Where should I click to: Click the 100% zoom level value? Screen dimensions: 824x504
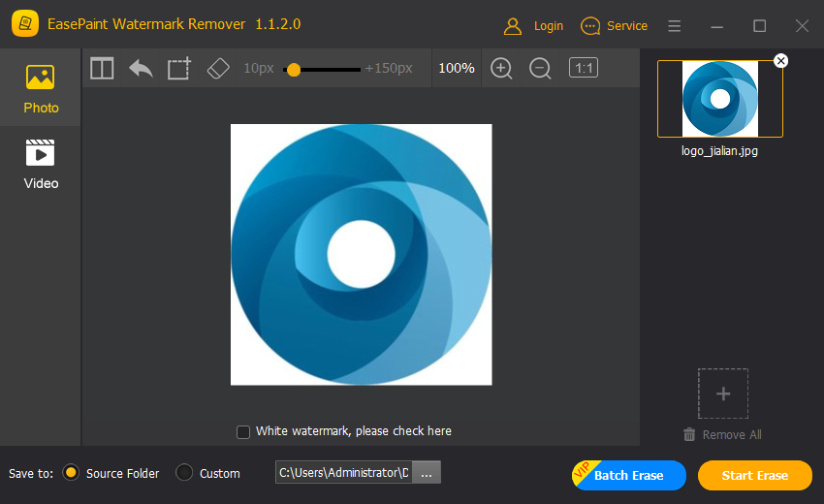(457, 68)
